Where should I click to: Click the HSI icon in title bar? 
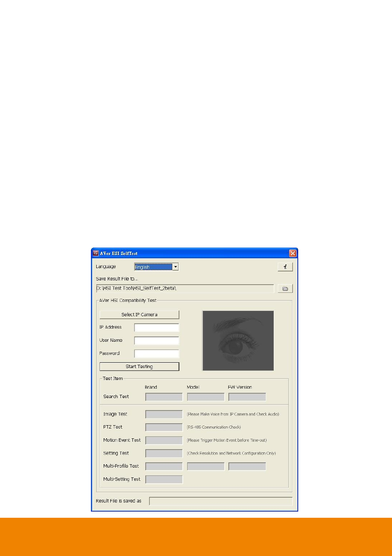(x=95, y=253)
